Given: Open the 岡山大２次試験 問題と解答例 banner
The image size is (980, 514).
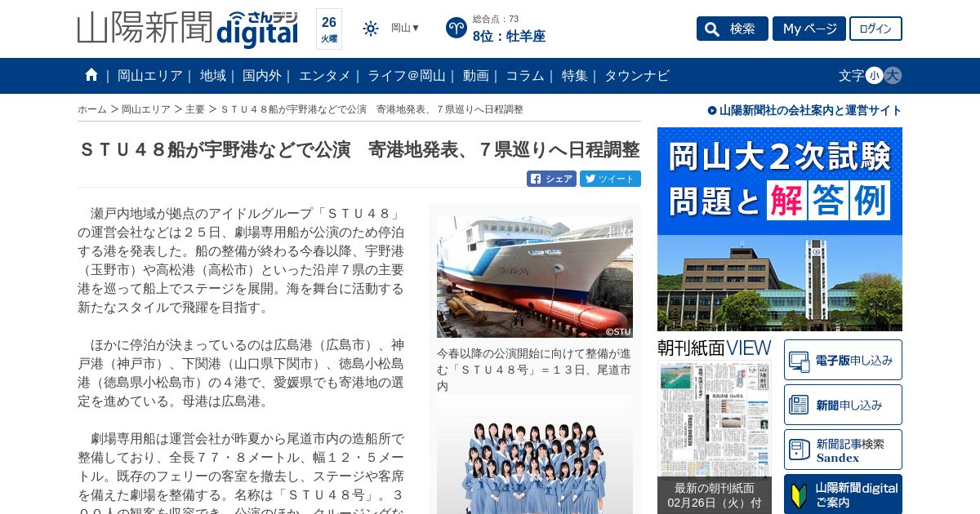Looking at the screenshot, I should (x=780, y=229).
